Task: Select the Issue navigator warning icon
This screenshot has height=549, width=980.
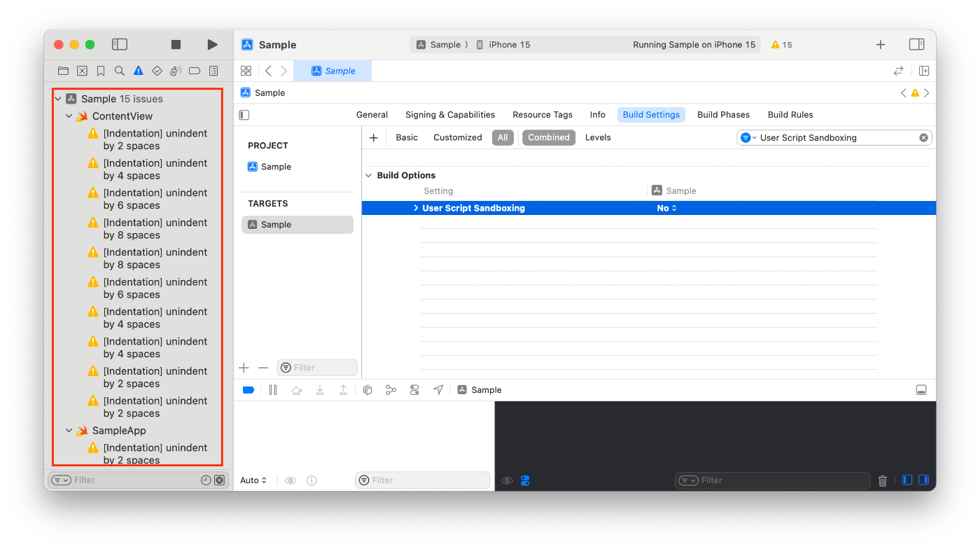Action: click(139, 71)
